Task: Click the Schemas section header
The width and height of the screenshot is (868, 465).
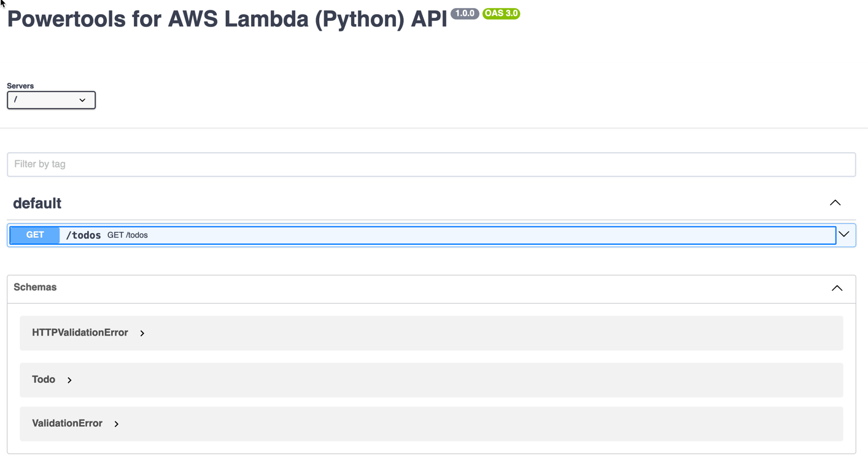Action: [x=35, y=288]
